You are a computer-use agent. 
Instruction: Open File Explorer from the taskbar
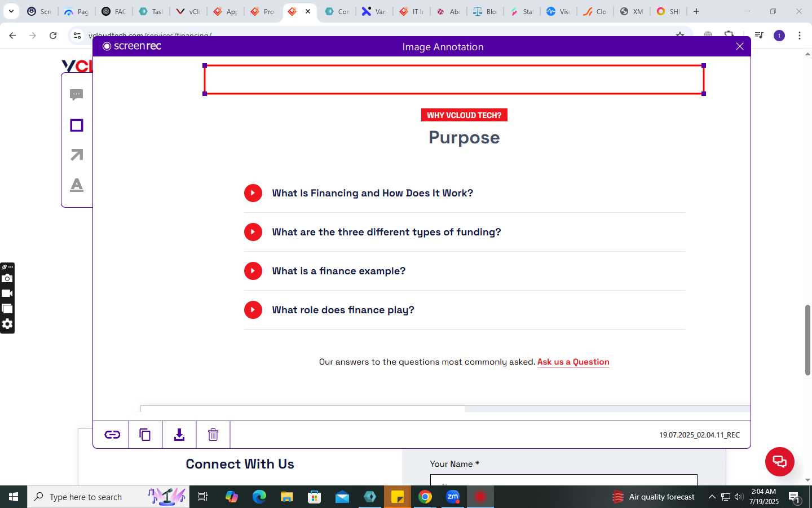click(287, 497)
